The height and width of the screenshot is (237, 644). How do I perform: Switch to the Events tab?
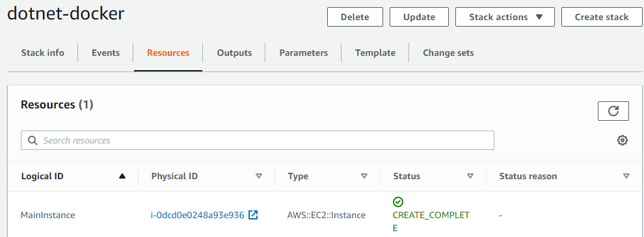[x=105, y=53]
